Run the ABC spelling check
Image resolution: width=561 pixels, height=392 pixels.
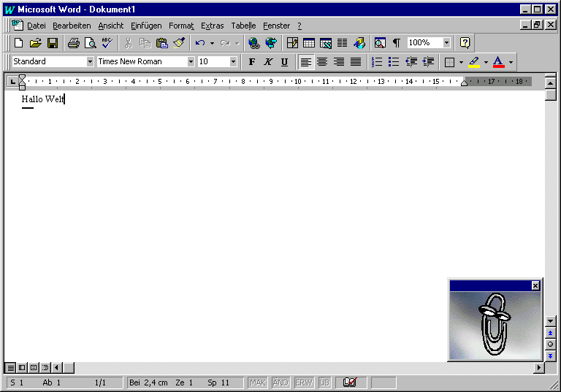tap(107, 43)
